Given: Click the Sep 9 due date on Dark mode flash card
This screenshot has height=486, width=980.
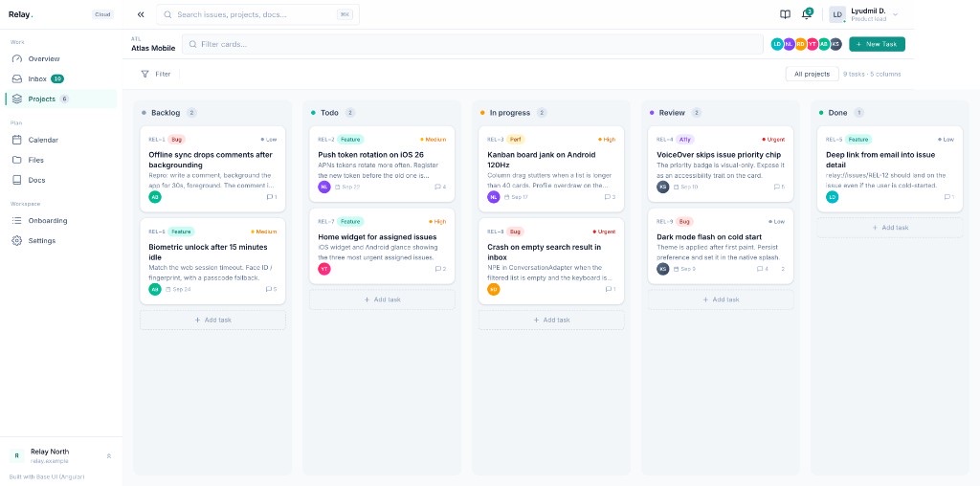Looking at the screenshot, I should (x=684, y=269).
